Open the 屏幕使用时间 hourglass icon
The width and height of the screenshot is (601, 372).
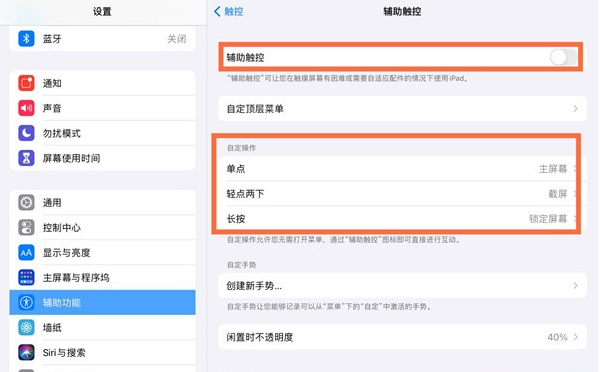click(x=26, y=158)
